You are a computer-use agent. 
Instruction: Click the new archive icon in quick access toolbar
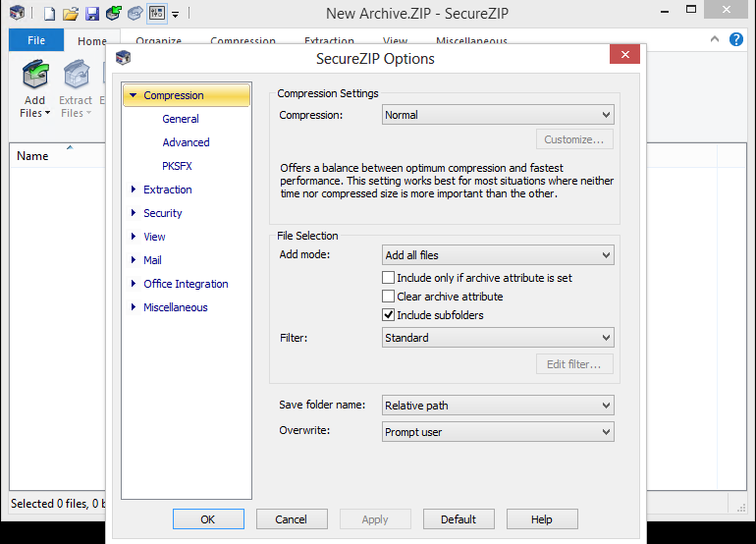coord(49,14)
